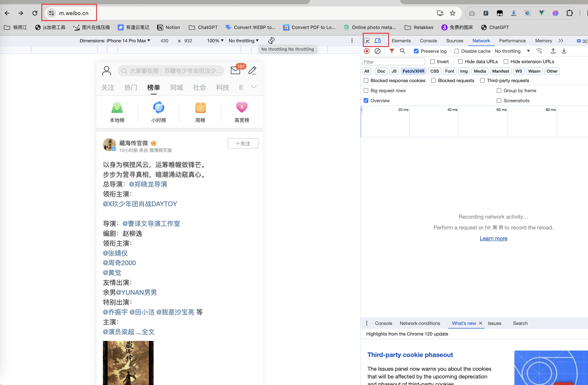Open the Weibo messages envelope icon

click(x=235, y=70)
